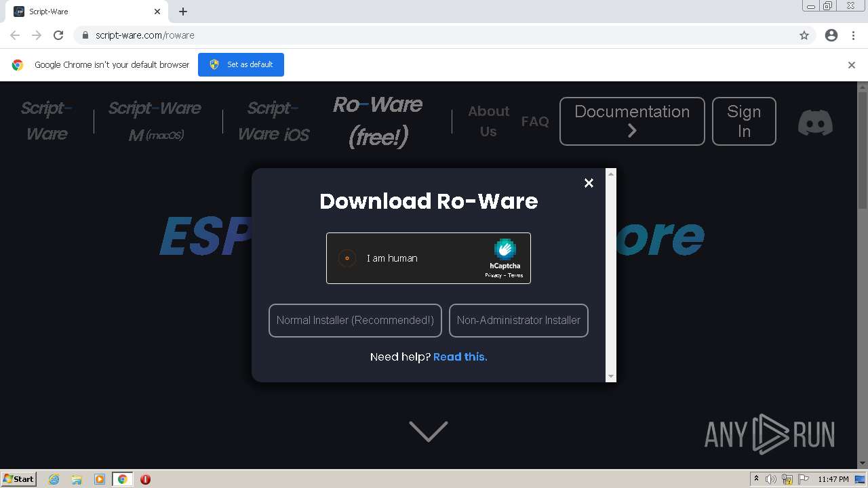Bookmark this page with the star icon
Screen dimensions: 868x488
click(804, 35)
